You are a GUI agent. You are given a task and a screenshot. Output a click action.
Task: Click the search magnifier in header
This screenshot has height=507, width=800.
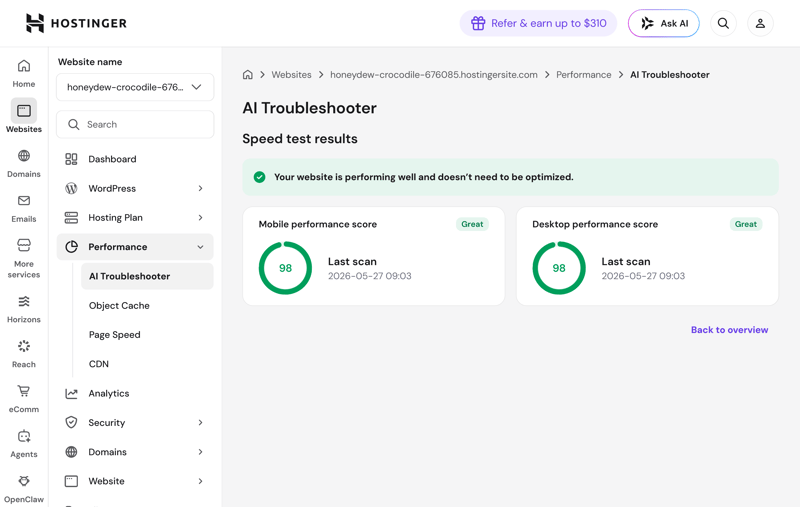[723, 23]
